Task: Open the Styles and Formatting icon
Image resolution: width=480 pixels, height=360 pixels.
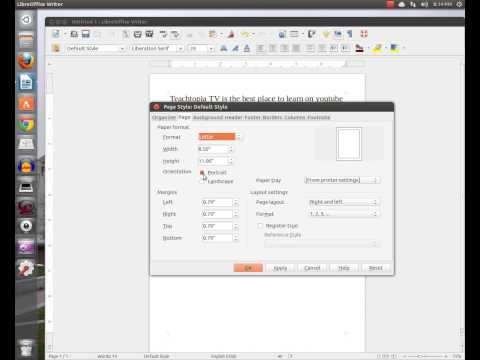Action: pyautogui.click(x=56, y=48)
